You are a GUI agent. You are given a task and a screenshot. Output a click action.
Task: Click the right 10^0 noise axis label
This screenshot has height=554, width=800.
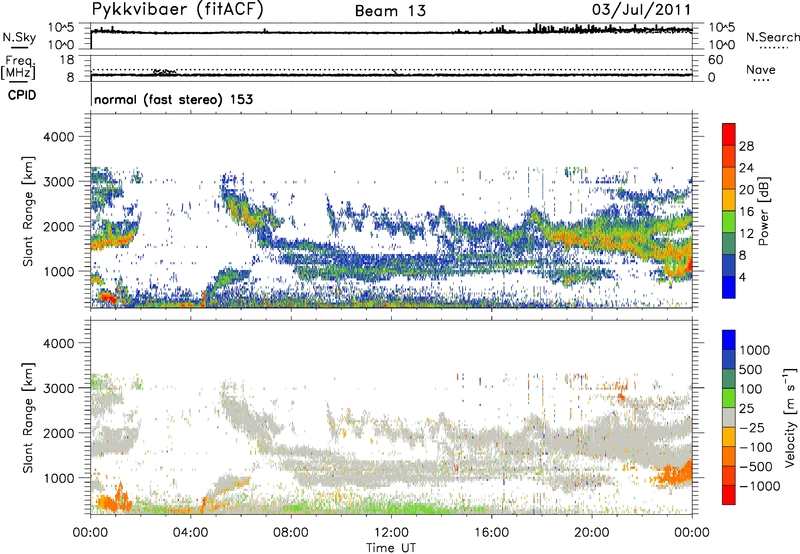tap(721, 45)
